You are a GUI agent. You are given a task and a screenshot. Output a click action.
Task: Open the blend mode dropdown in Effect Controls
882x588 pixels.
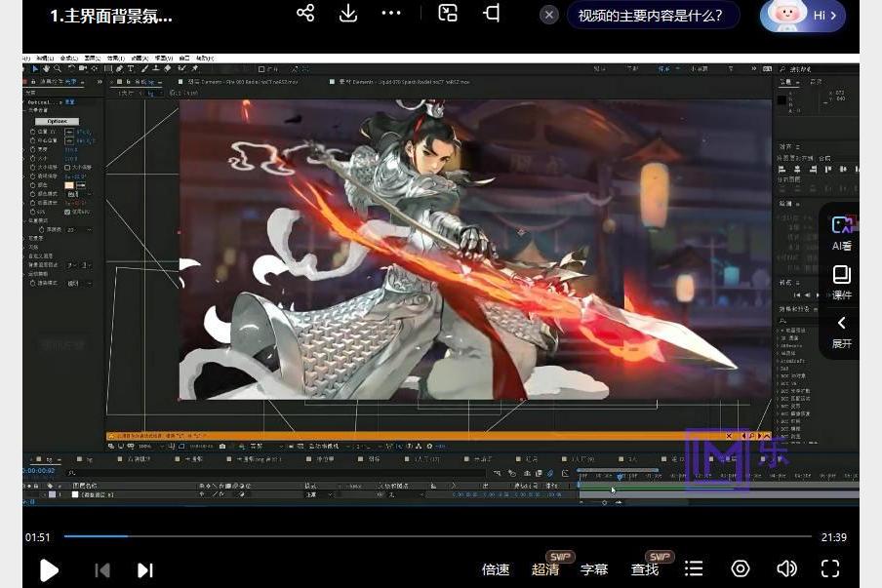(x=79, y=194)
